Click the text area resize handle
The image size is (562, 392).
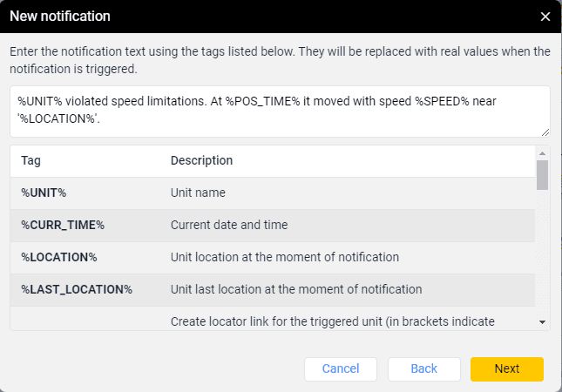(x=545, y=132)
